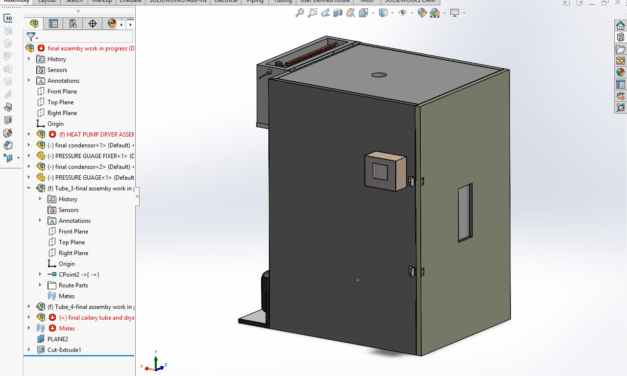Expand the CPoint2 item under Tube_3
627x376 pixels.
click(x=40, y=274)
